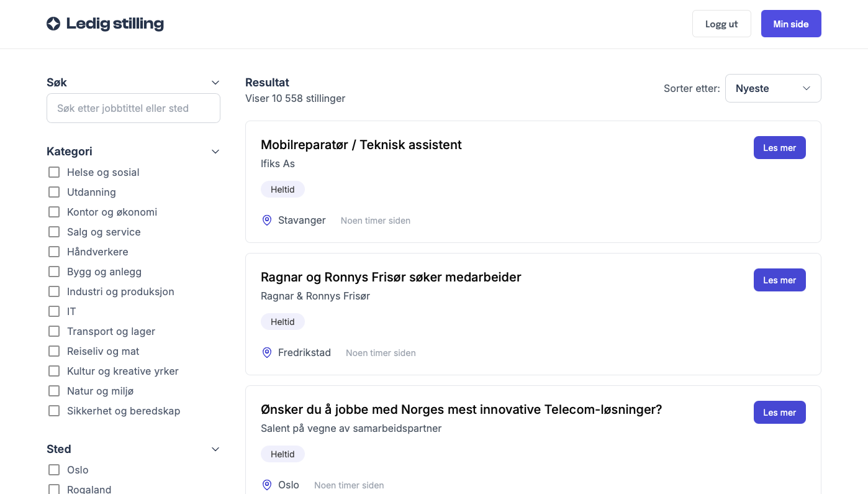Click the location pin icon next to Oslo
This screenshot has height=494, width=868.
click(267, 485)
